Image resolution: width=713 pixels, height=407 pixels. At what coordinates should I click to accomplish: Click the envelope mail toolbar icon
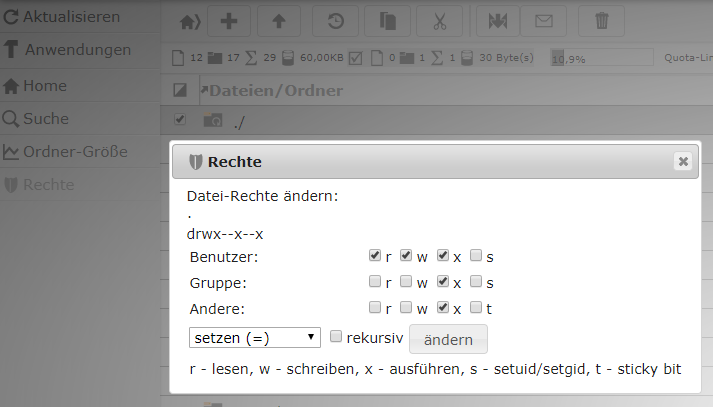pyautogui.click(x=544, y=20)
